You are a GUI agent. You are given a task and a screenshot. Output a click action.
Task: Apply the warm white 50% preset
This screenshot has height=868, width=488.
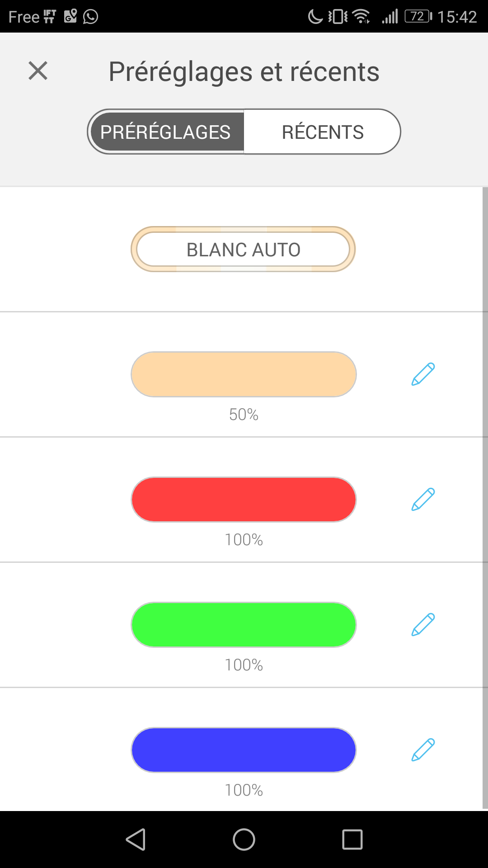click(244, 374)
